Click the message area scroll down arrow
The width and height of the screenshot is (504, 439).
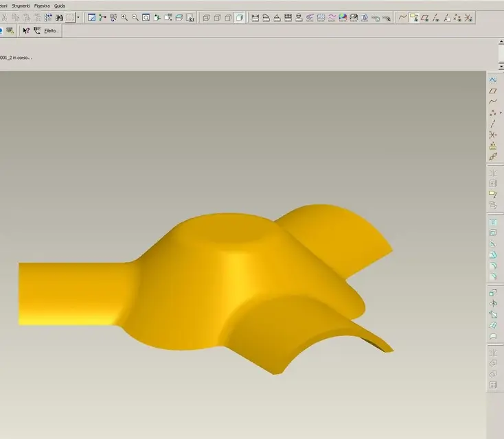click(x=501, y=66)
